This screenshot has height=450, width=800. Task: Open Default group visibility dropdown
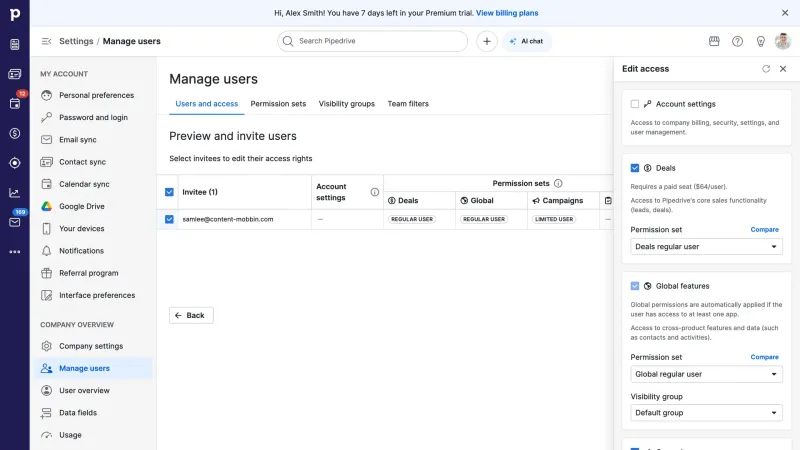click(x=706, y=413)
